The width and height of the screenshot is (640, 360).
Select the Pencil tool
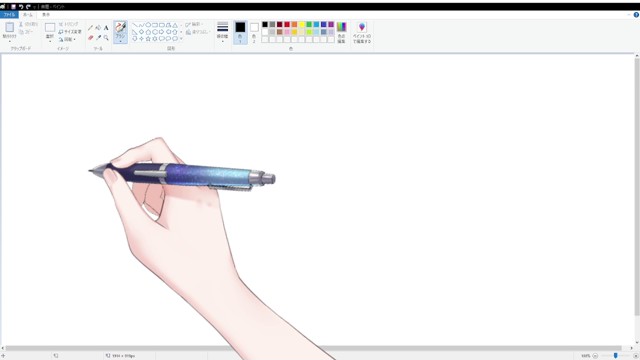pos(91,28)
